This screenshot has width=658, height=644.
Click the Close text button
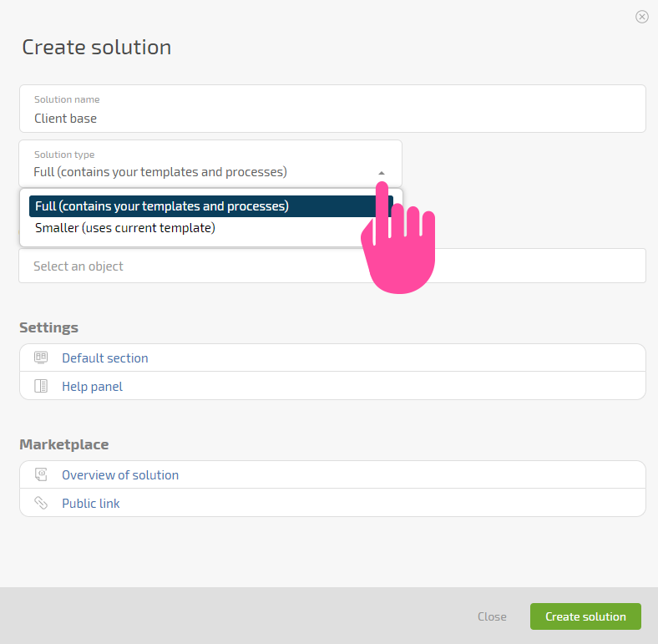[x=492, y=616]
